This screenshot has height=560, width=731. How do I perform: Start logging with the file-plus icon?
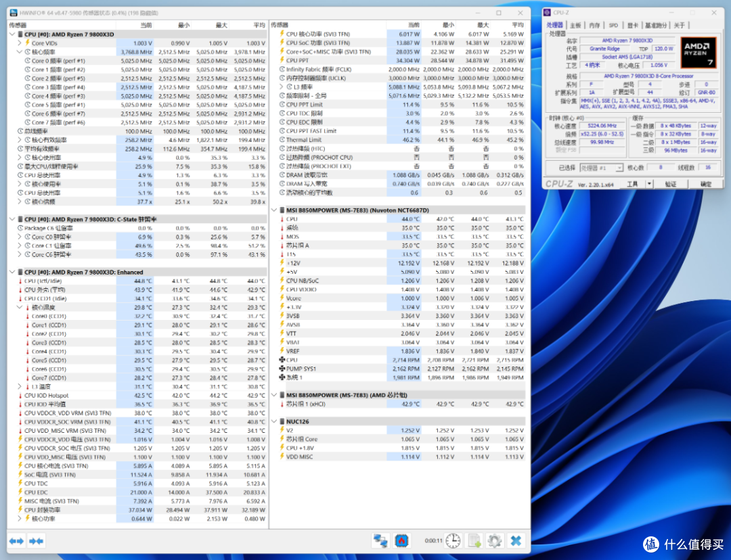tap(474, 540)
